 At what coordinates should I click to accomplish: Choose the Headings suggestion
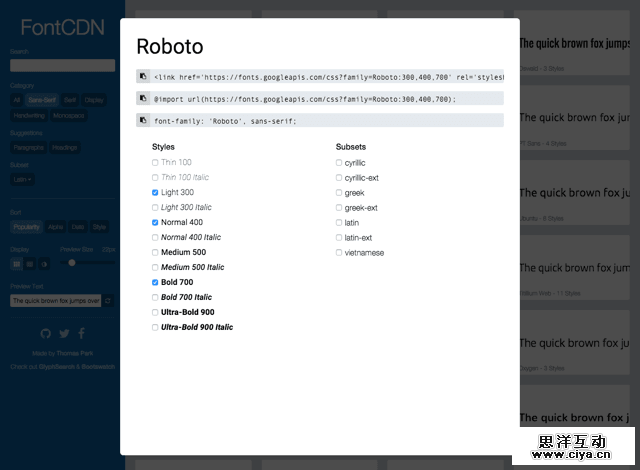pyautogui.click(x=64, y=147)
